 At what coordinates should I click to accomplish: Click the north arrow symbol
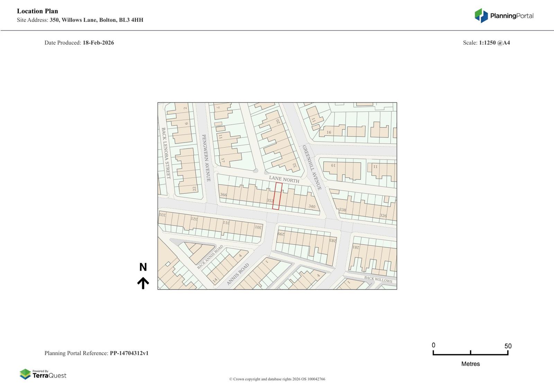143,283
